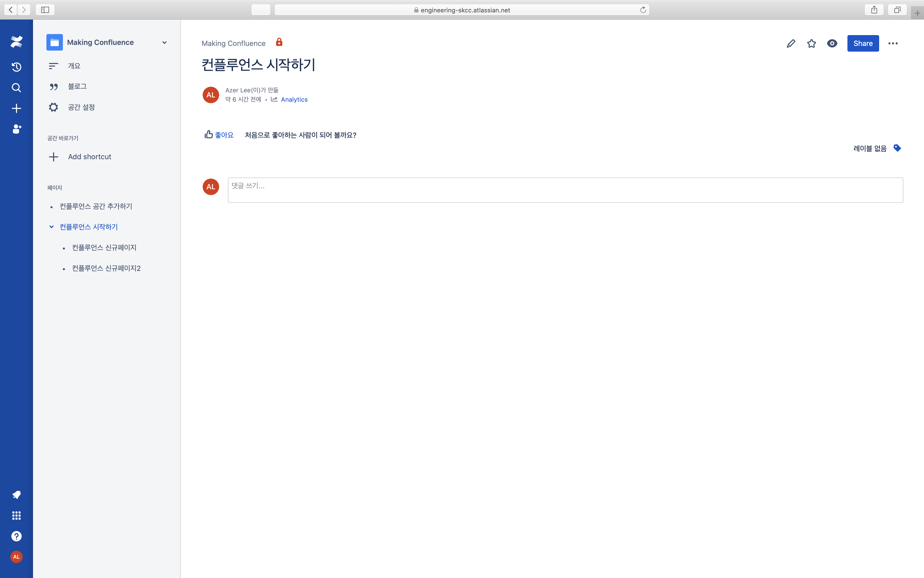This screenshot has height=578, width=924.
Task: Open the more actions ellipsis menu
Action: (893, 44)
